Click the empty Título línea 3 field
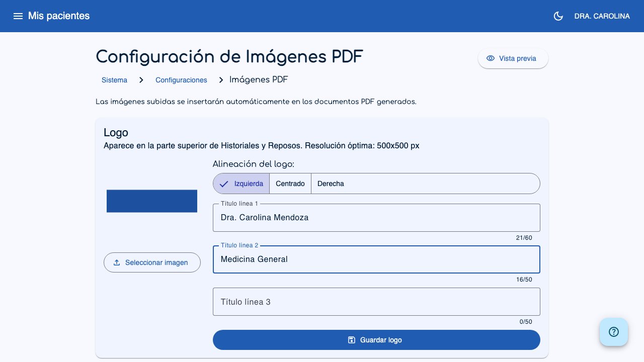The image size is (644, 362). [x=376, y=302]
